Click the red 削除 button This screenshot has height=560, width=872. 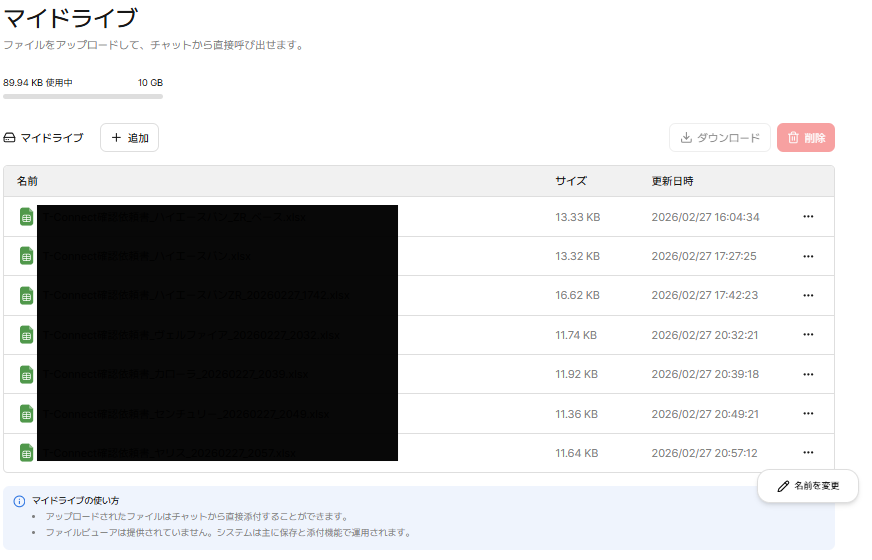click(x=806, y=137)
